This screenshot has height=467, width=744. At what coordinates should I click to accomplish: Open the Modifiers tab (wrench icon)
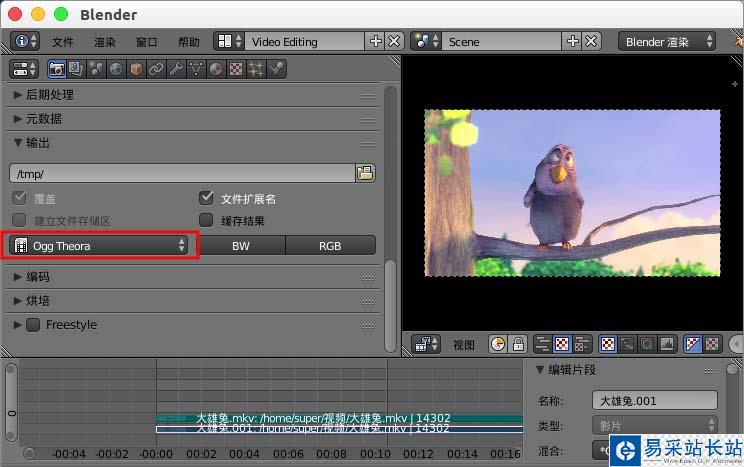(176, 69)
